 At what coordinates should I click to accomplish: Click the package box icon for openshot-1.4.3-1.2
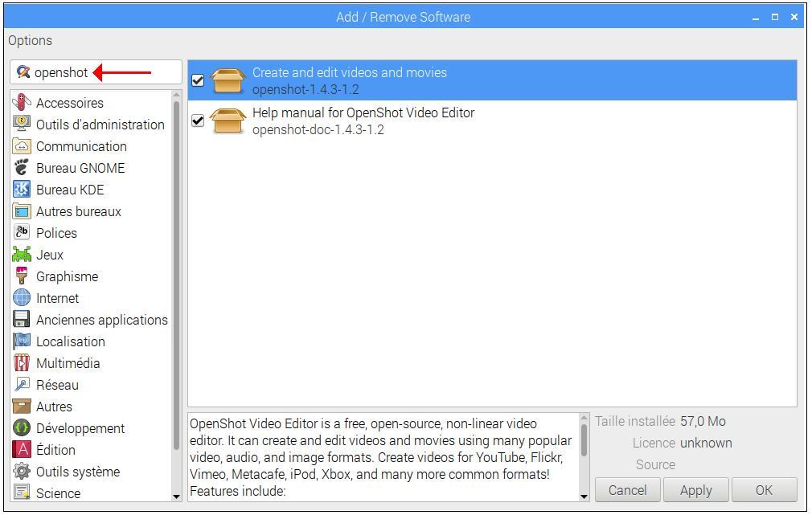point(228,80)
